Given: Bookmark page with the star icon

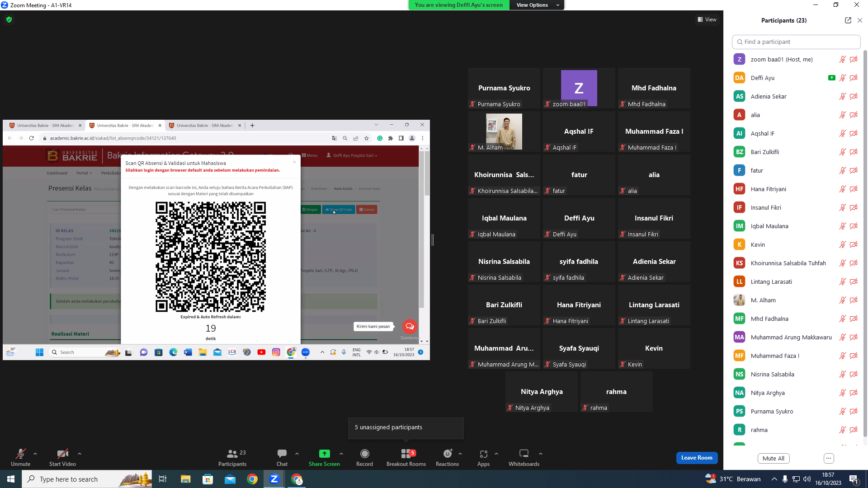Looking at the screenshot, I should [367, 138].
